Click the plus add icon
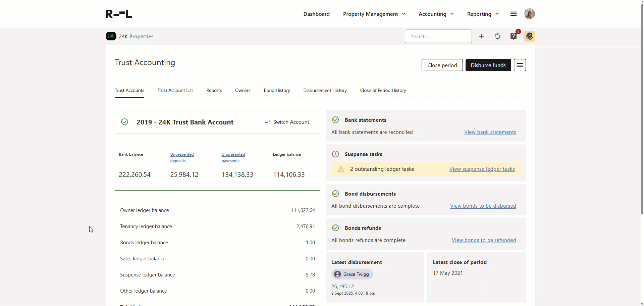Viewport: 644px width, 306px height. pos(481,36)
